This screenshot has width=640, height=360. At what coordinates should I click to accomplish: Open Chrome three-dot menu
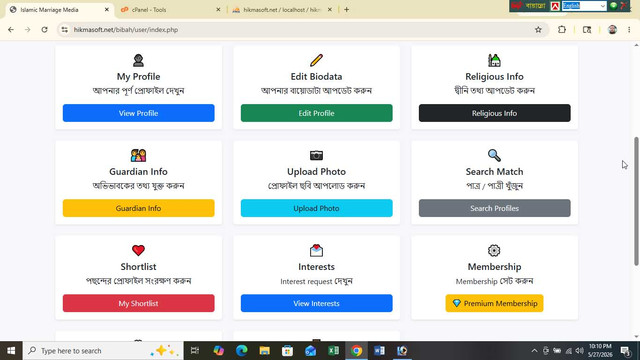629,30
